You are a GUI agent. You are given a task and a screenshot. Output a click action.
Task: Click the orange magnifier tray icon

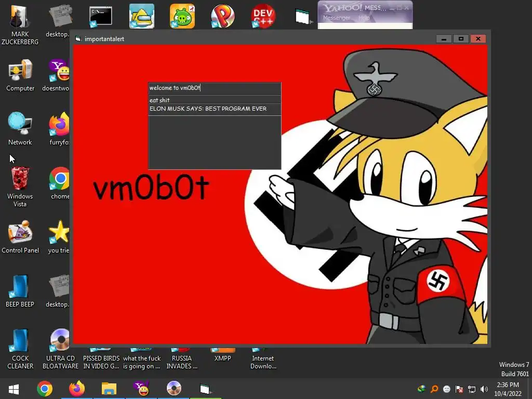tap(434, 389)
